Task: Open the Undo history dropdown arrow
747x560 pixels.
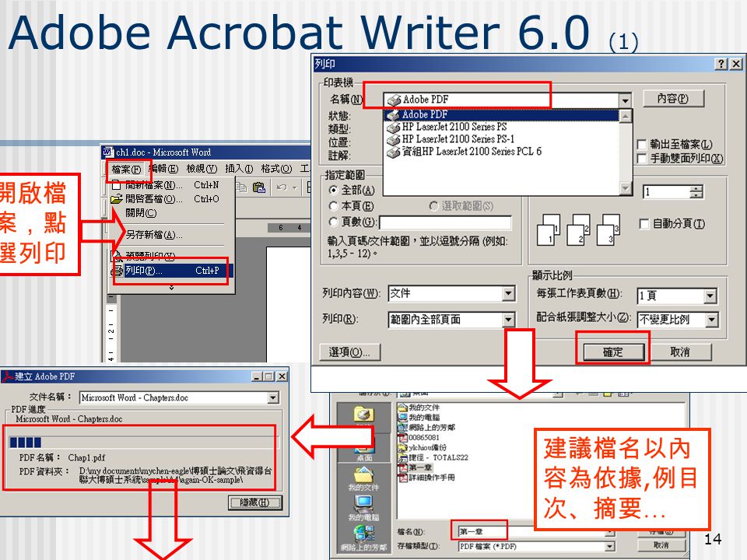Action: pos(294,187)
